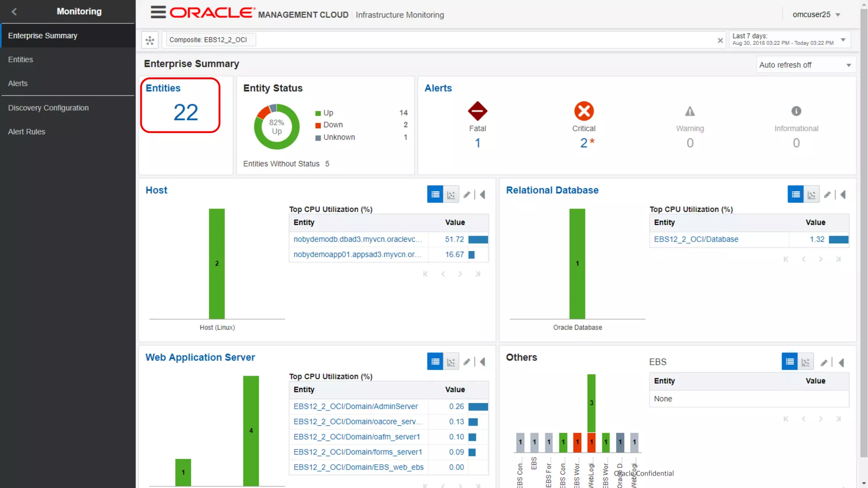Switch Web Application Server to chart view
The image size is (868, 488).
coord(451,362)
